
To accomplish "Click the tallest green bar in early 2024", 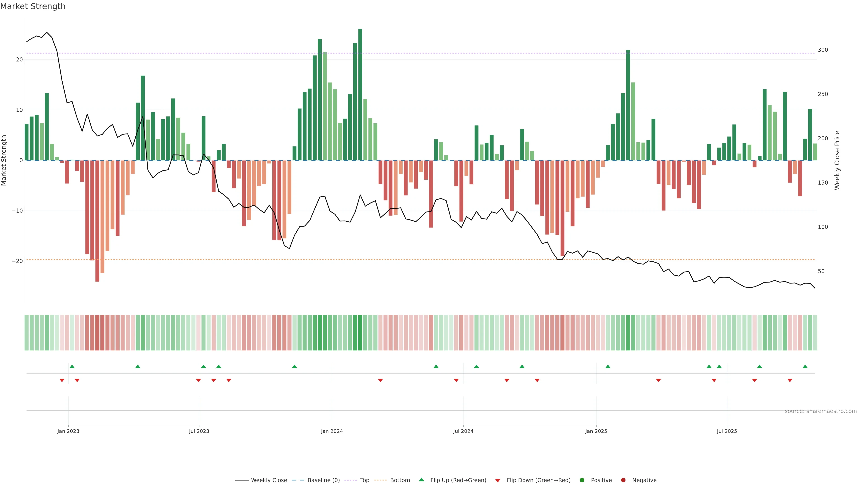I will (x=360, y=94).
